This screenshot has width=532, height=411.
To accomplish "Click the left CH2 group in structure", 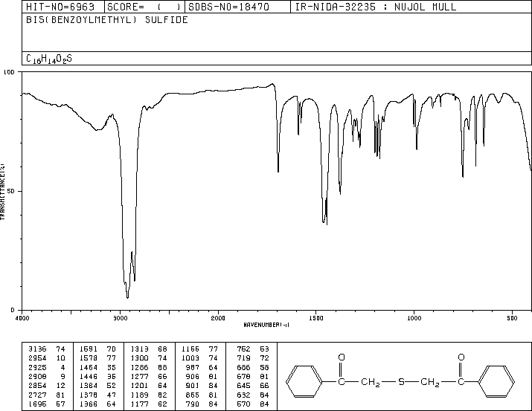I will [x=370, y=382].
